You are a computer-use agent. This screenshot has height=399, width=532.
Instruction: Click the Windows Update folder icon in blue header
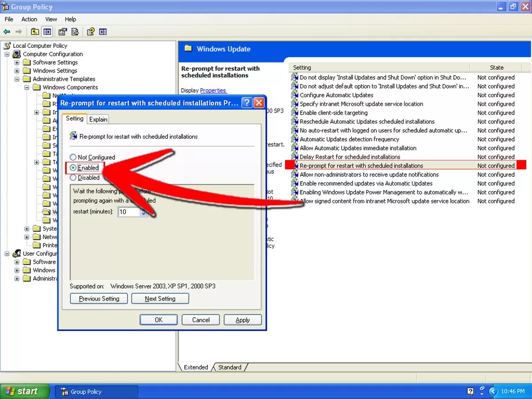click(188, 48)
